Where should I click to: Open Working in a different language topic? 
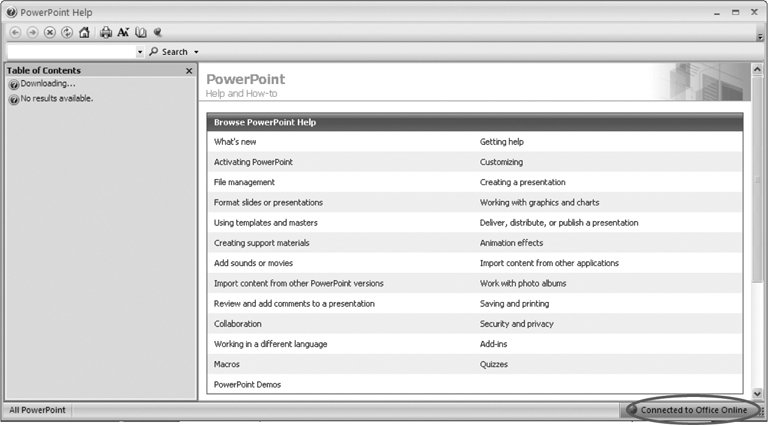(270, 344)
